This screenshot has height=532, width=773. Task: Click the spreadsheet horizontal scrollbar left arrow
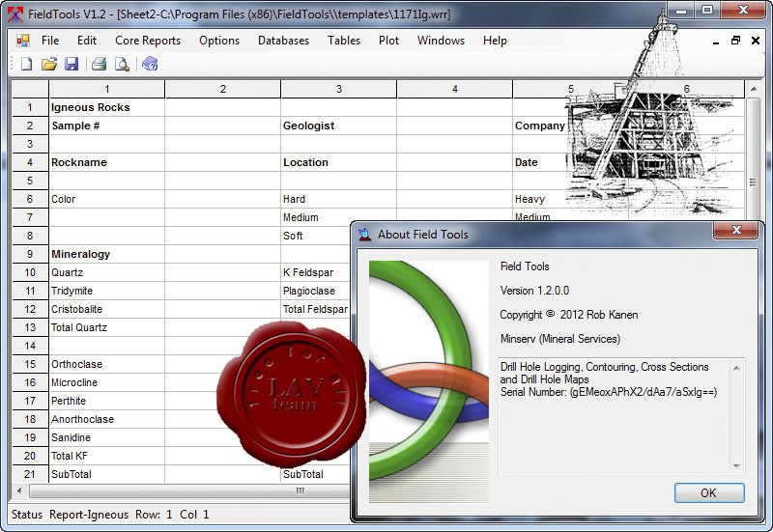click(19, 490)
